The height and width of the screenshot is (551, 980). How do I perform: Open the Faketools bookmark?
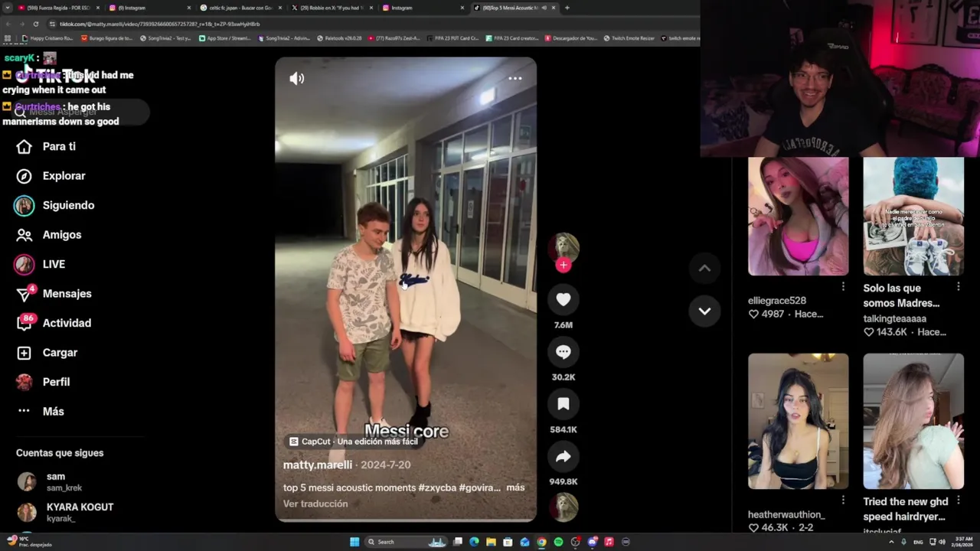(339, 38)
